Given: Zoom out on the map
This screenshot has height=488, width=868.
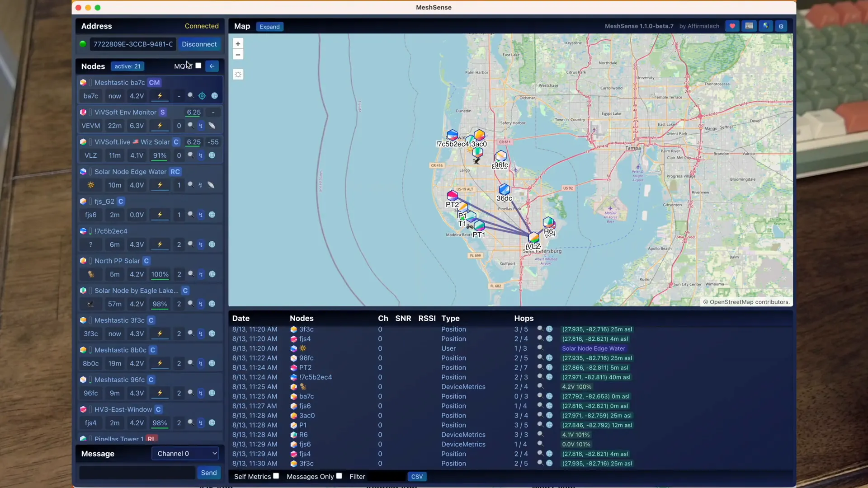Looking at the screenshot, I should coord(238,55).
